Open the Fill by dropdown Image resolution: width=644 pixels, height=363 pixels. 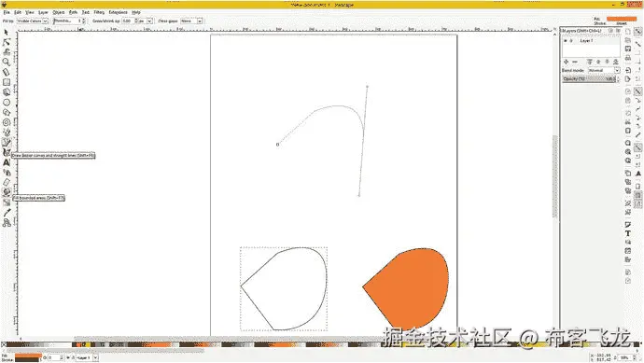tap(33, 21)
